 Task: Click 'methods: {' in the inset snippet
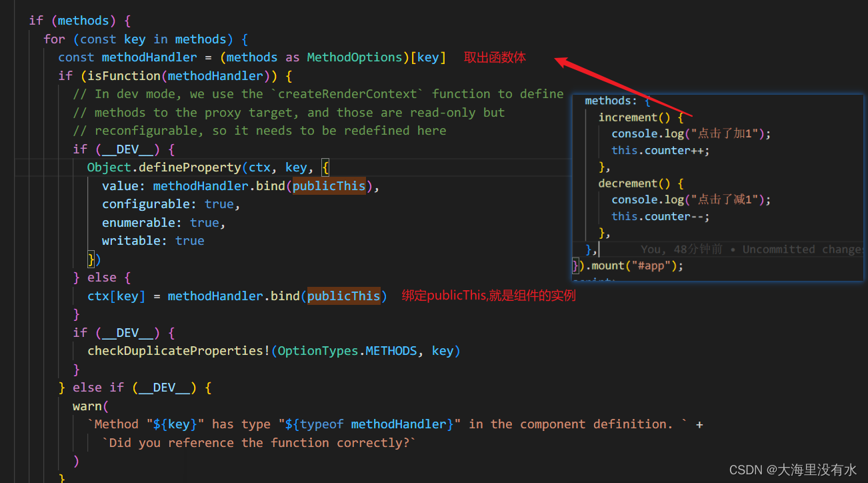pyautogui.click(x=617, y=101)
